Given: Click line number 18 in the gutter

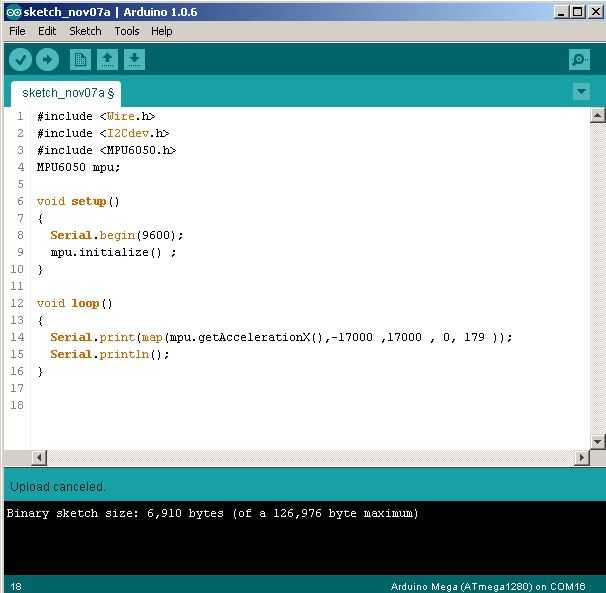Looking at the screenshot, I should tap(17, 405).
